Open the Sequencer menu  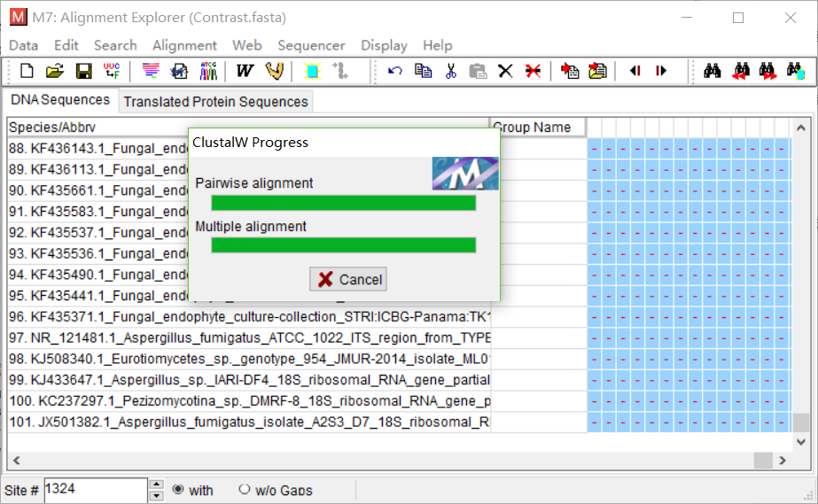(311, 45)
